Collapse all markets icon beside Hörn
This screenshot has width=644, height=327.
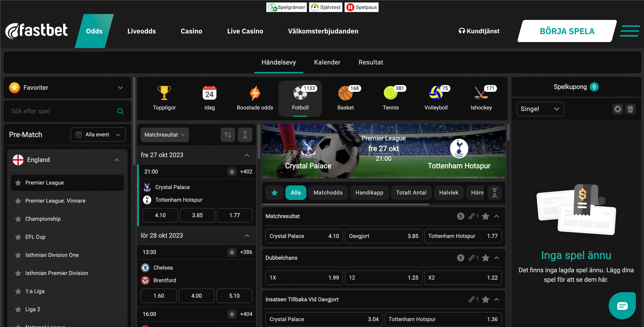pos(495,193)
